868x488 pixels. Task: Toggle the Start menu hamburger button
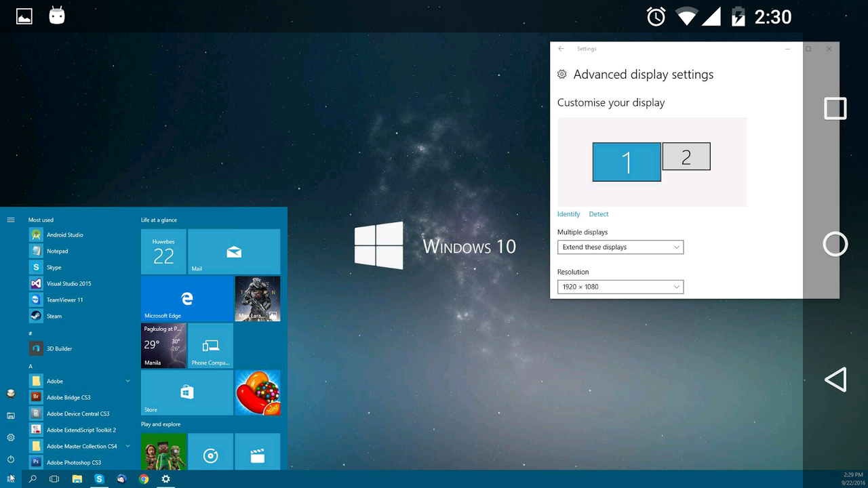(11, 220)
